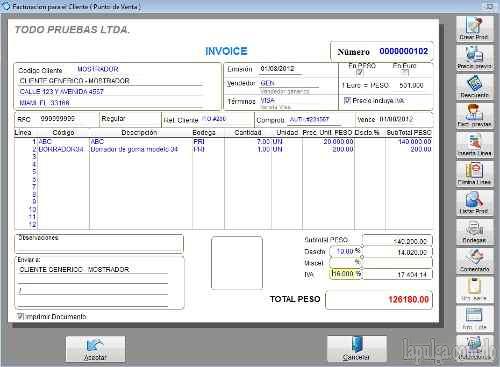
Task: Select line 1 code ABC cell
Action: click(x=63, y=142)
